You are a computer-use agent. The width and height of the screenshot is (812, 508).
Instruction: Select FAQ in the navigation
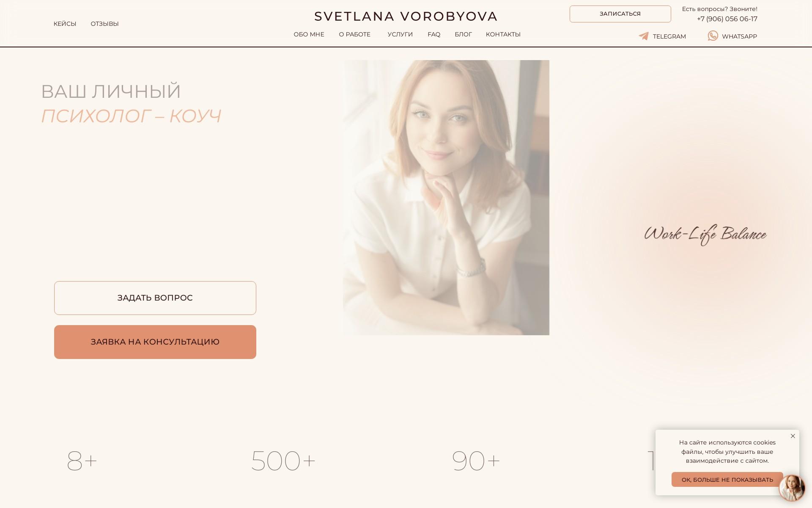(x=434, y=34)
